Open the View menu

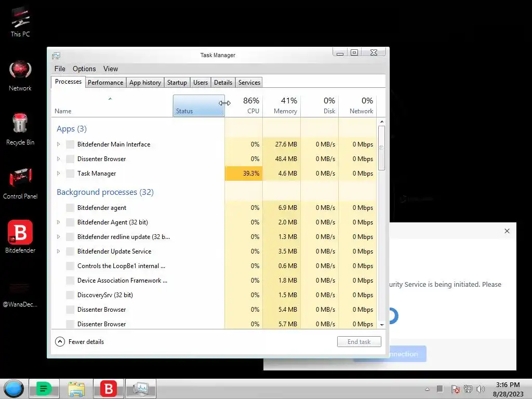click(111, 69)
